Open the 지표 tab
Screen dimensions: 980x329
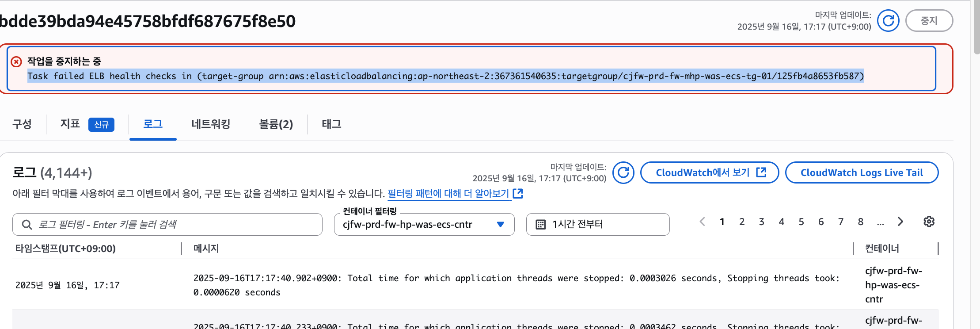click(70, 124)
